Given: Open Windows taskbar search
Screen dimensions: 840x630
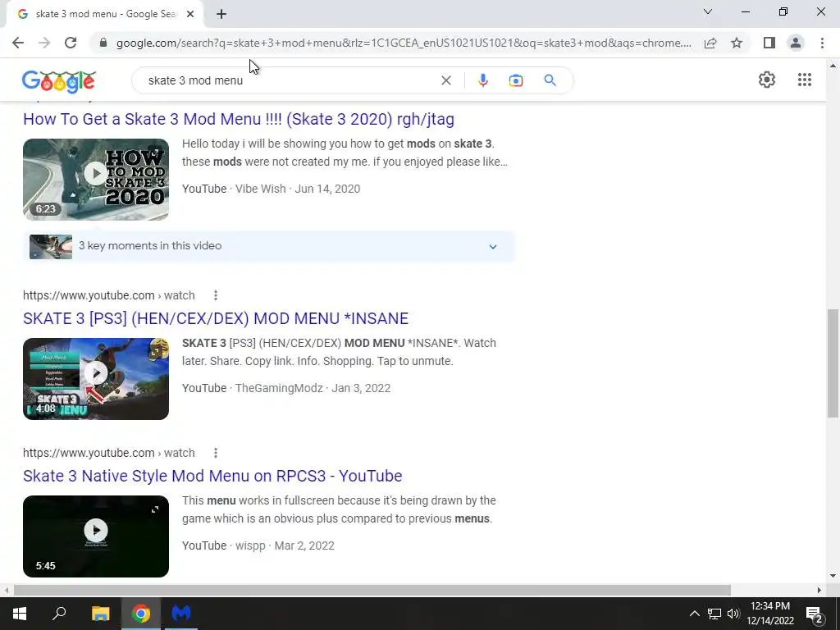Looking at the screenshot, I should 59,614.
